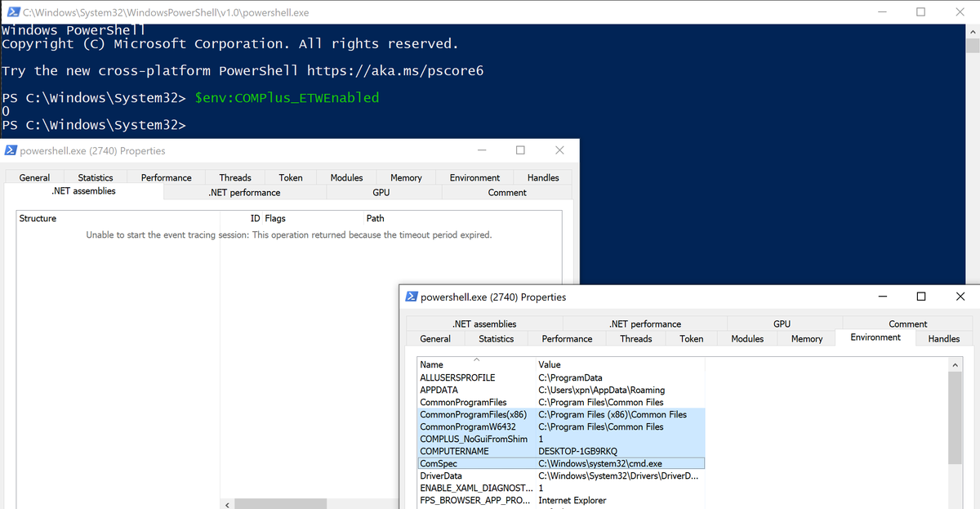The image size is (980, 509).
Task: Click the DESKTOP-1GB9RKQ value
Action: pyautogui.click(x=577, y=451)
